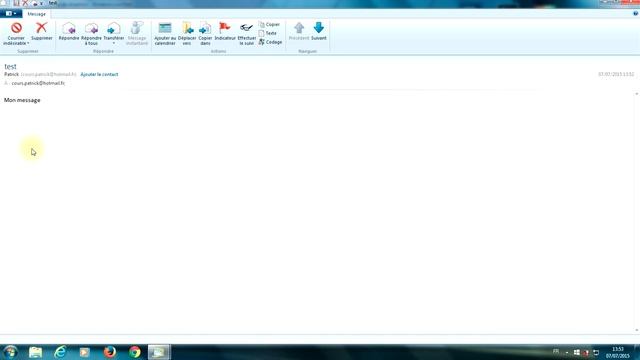Delete the message with Supprimer
This screenshot has width=640, height=360.
click(42, 31)
